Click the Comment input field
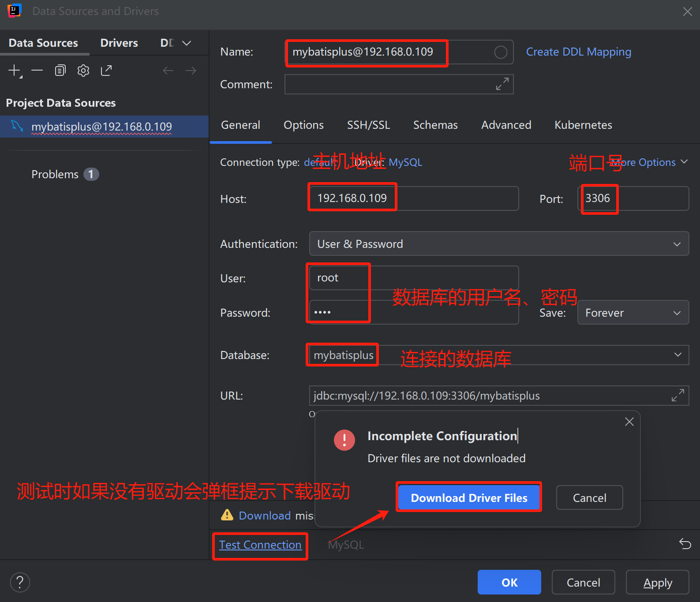Image resolution: width=700 pixels, height=602 pixels. click(399, 84)
